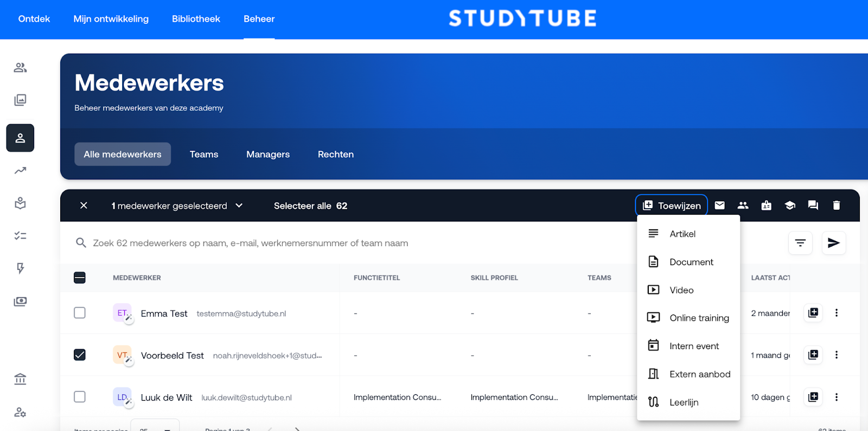Switch to the Teams tab

(204, 154)
